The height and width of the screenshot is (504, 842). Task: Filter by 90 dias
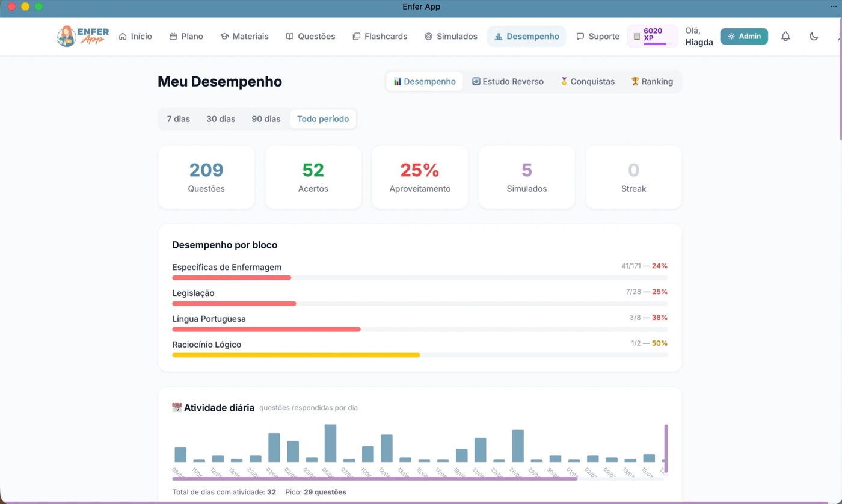point(266,119)
